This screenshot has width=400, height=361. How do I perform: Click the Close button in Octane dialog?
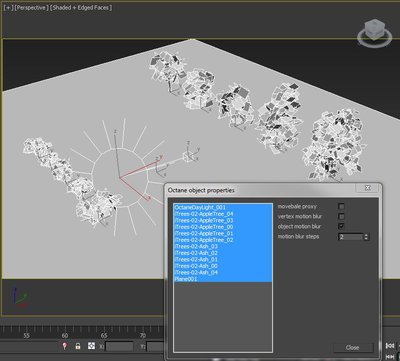[x=353, y=347]
